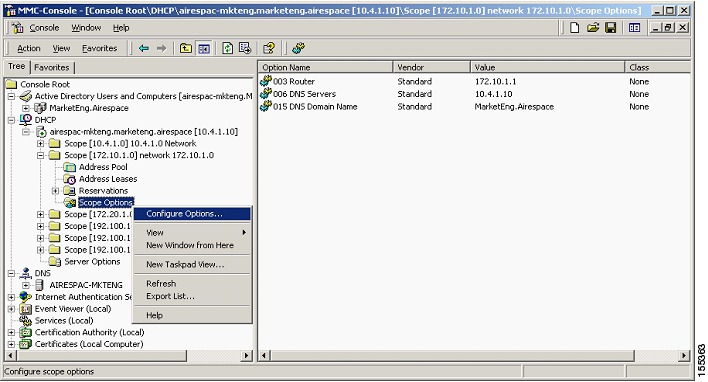Choose Export List... in context menu
The height and width of the screenshot is (382, 708).
pos(192,296)
